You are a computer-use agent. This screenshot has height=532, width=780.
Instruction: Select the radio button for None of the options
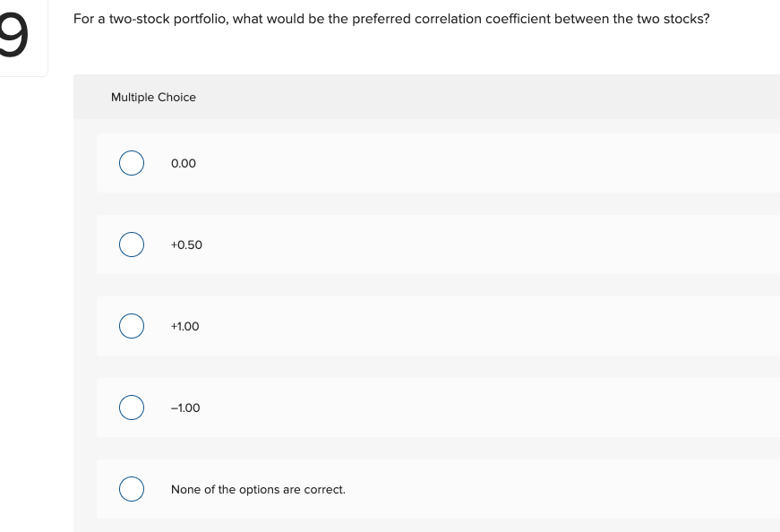click(x=132, y=489)
